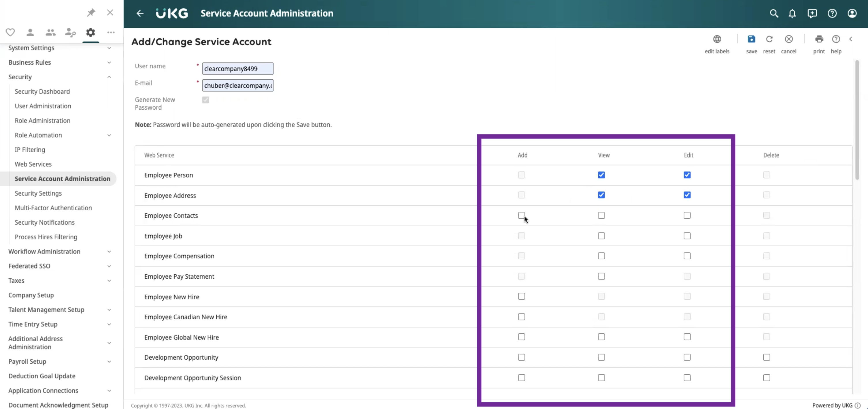The image size is (868, 409).
Task: Select the System Configuration gear tab
Action: (x=91, y=32)
